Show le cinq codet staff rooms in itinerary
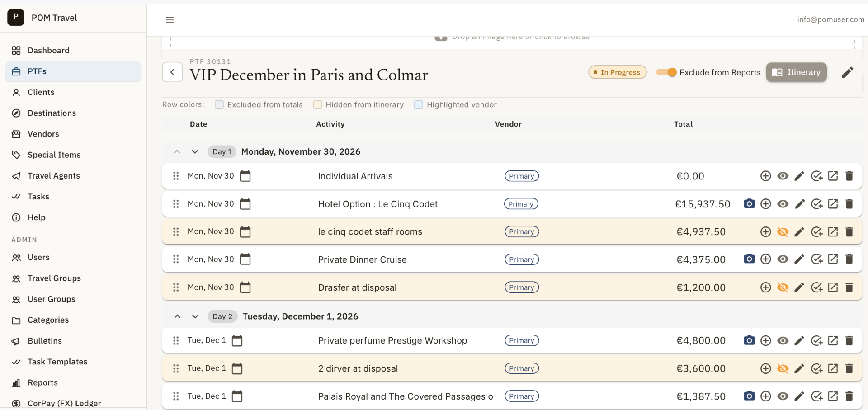 [x=783, y=232]
